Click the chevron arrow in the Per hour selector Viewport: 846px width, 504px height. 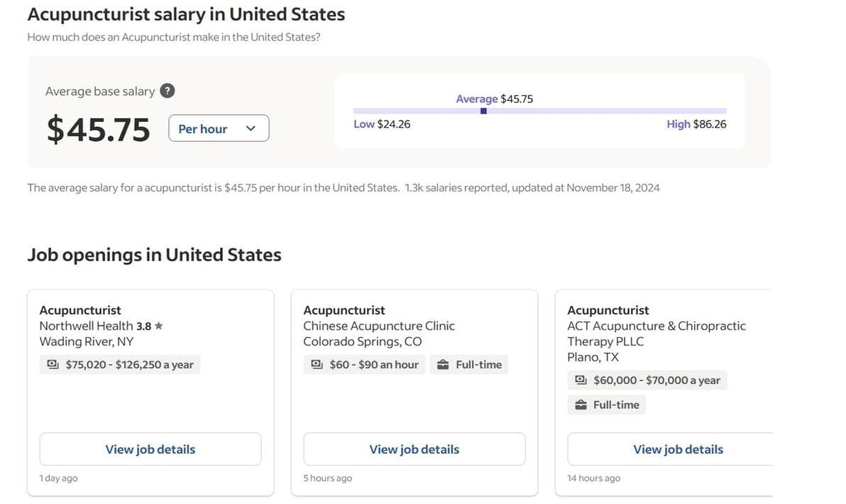point(251,128)
